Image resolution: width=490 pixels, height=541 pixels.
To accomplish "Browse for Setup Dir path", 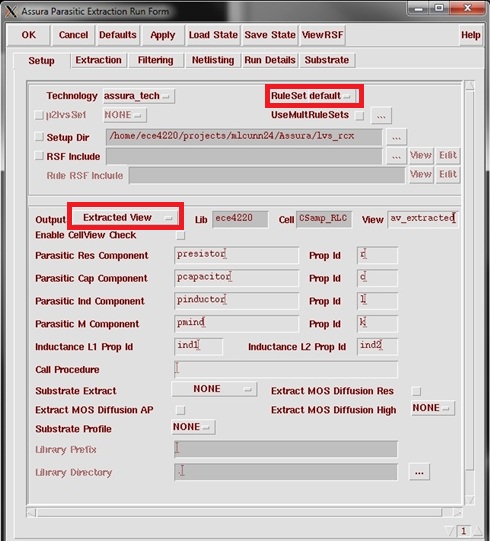I will (396, 137).
